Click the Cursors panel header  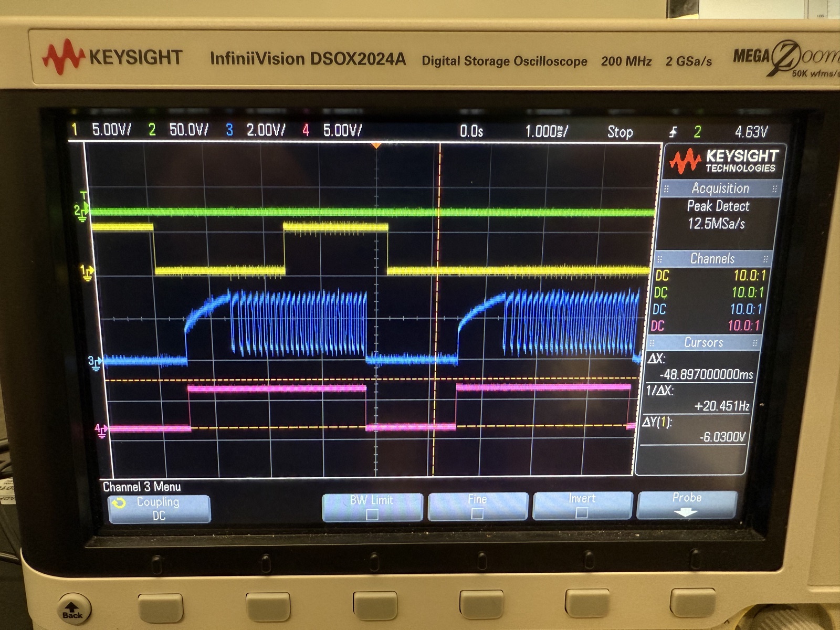703,342
